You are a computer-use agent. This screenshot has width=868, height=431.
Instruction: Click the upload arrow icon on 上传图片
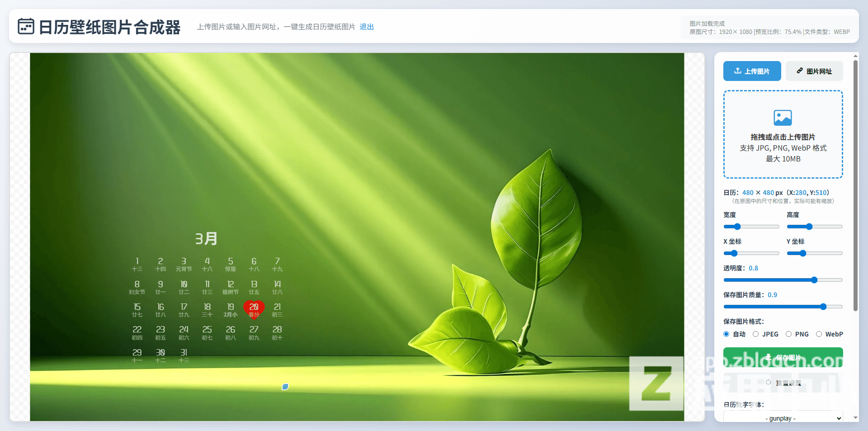pyautogui.click(x=737, y=71)
